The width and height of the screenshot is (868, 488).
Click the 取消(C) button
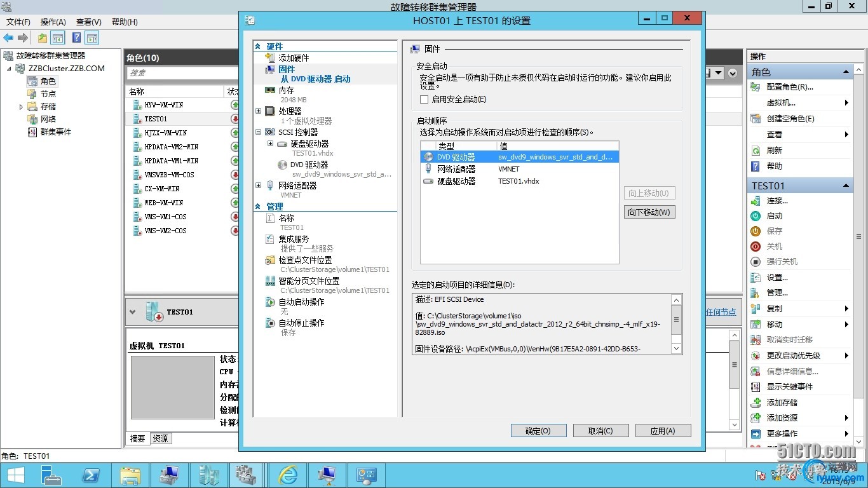600,431
